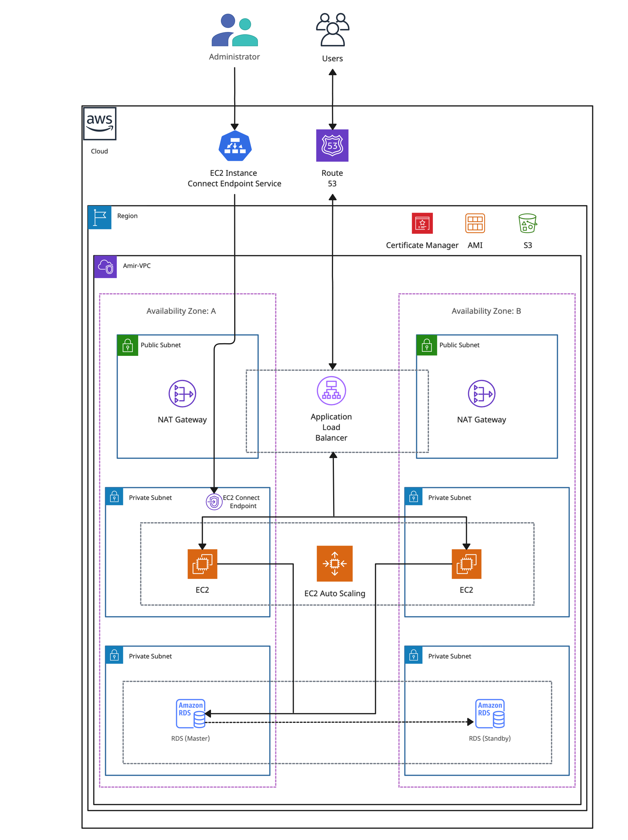Click 'Private Subnet' label above RDS (Standby)
The height and width of the screenshot is (840, 628).
(x=450, y=656)
